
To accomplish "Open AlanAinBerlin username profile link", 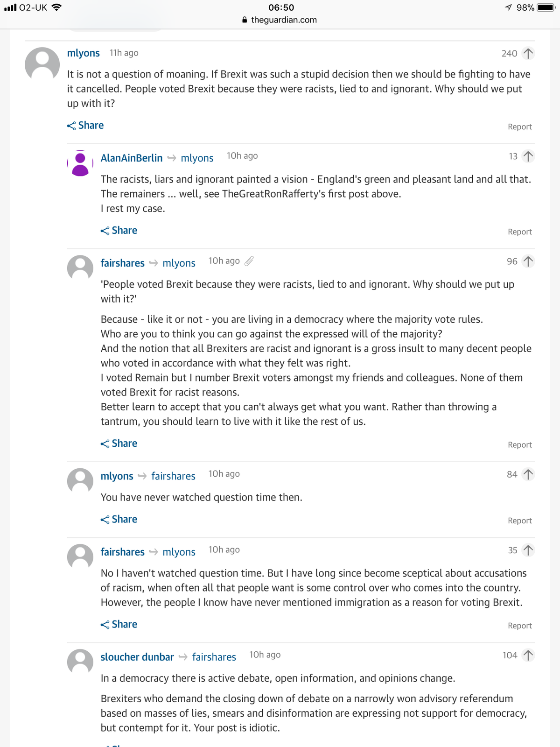I will [x=132, y=158].
